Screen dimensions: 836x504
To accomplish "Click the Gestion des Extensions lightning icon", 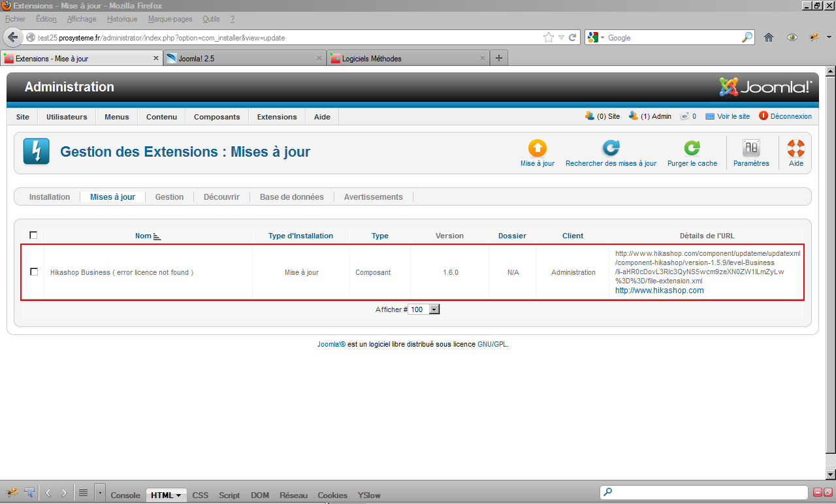I will click(x=37, y=151).
